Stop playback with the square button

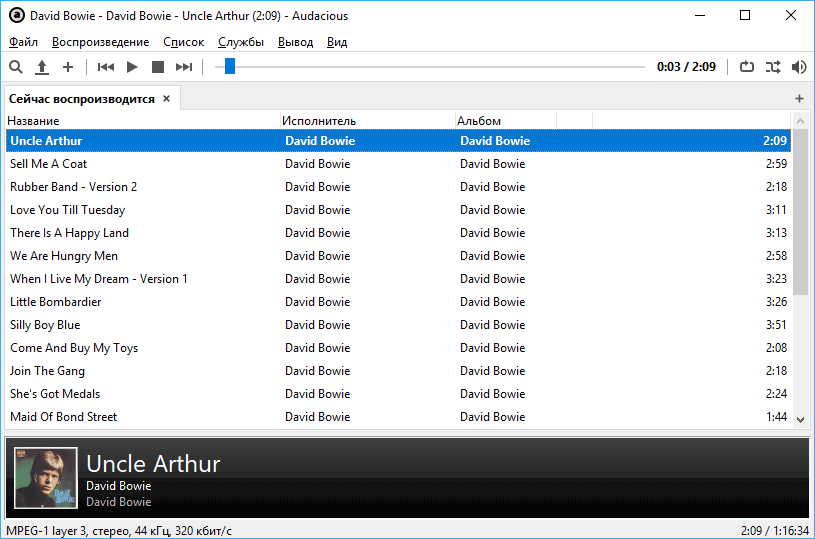pyautogui.click(x=157, y=67)
